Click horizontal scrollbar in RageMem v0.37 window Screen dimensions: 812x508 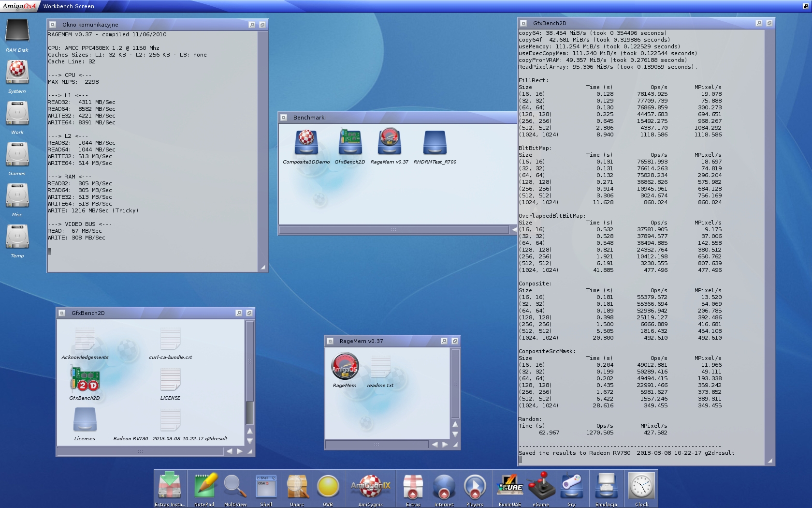point(377,444)
